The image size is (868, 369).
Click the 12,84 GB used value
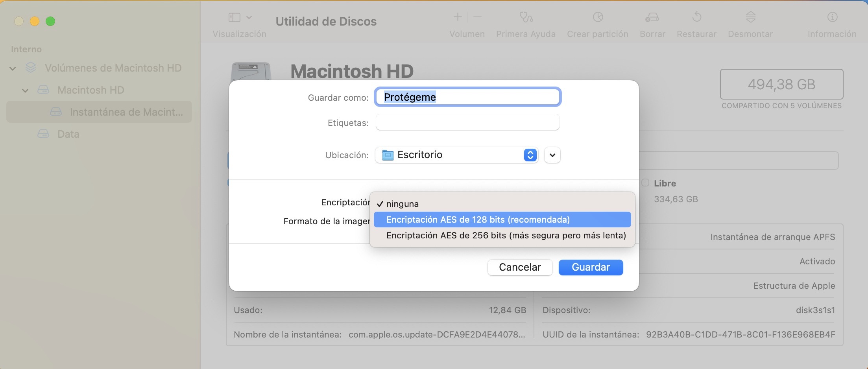507,310
